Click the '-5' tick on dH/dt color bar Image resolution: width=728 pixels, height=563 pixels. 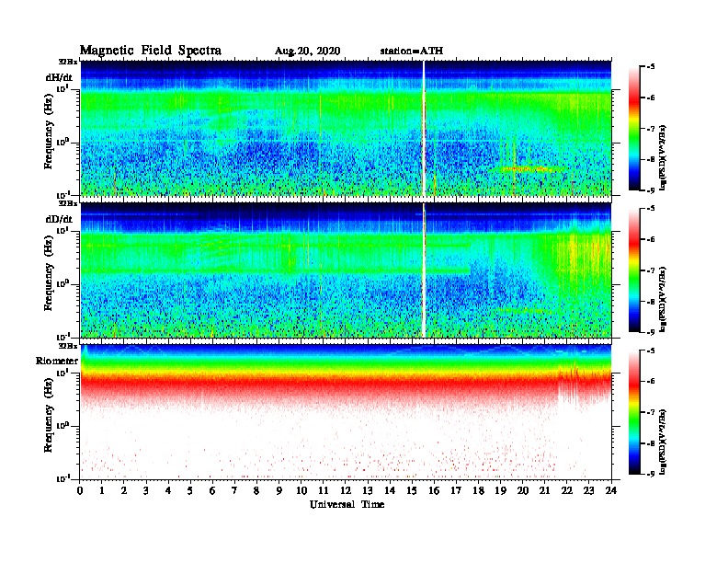(x=650, y=67)
